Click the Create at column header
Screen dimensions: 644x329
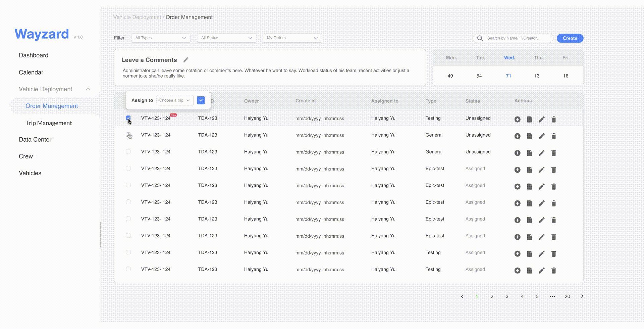pos(306,101)
